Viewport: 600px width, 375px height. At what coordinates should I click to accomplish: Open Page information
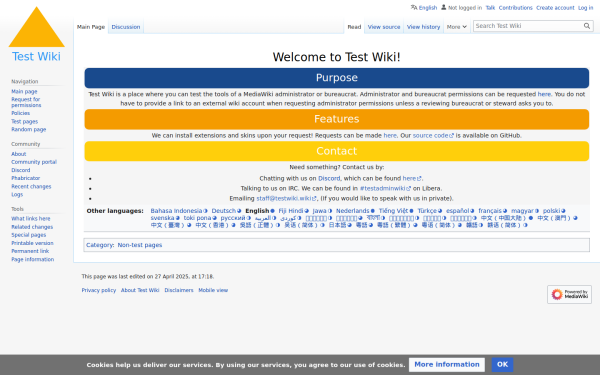[33, 259]
